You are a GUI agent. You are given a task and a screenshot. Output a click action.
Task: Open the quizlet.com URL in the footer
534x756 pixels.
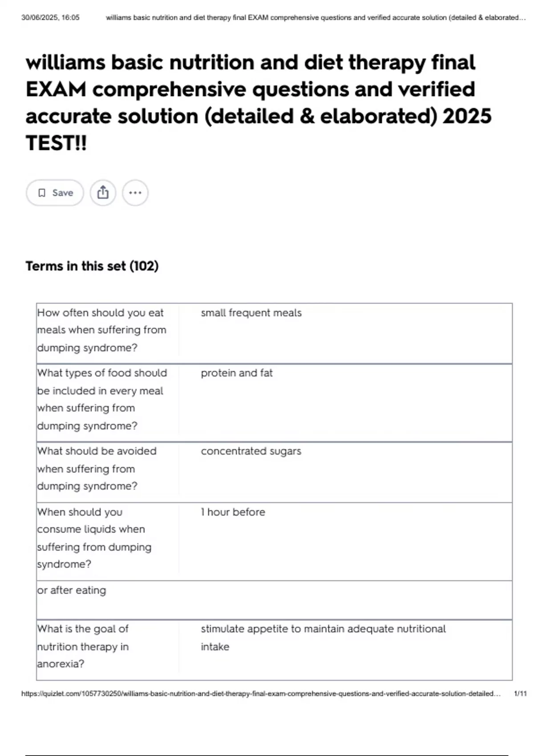tap(261, 693)
